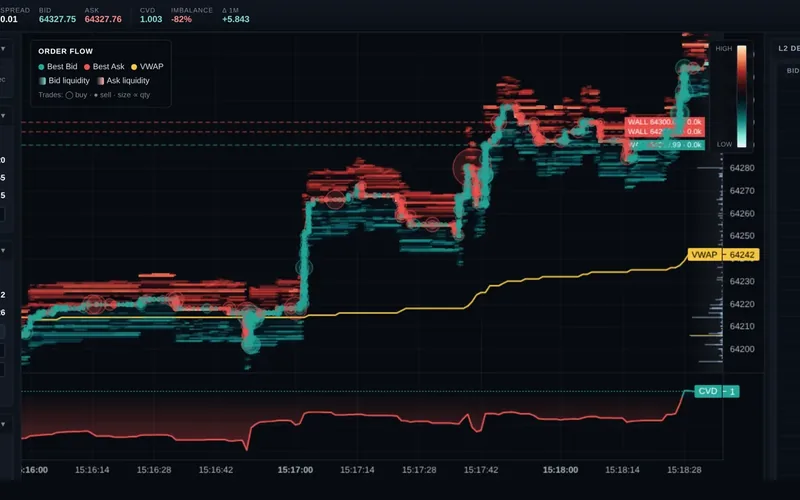
Task: Click the HIGH–LOW heatmap color scale bar
Action: point(741,96)
